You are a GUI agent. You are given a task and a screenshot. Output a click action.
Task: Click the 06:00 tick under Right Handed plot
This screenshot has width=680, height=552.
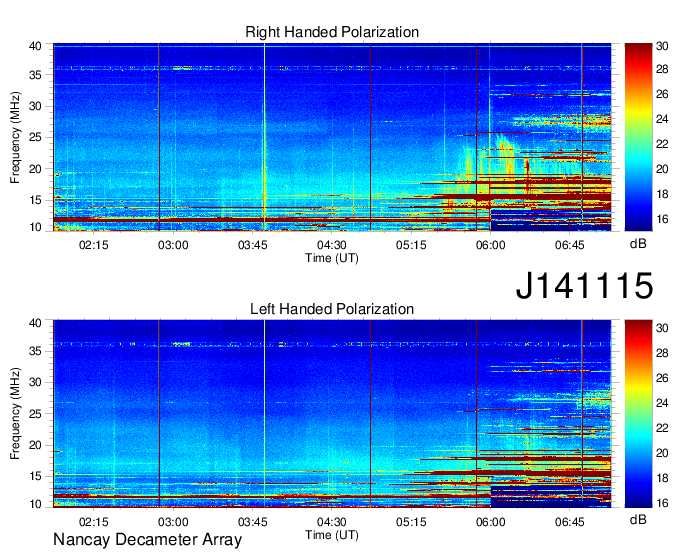(490, 245)
